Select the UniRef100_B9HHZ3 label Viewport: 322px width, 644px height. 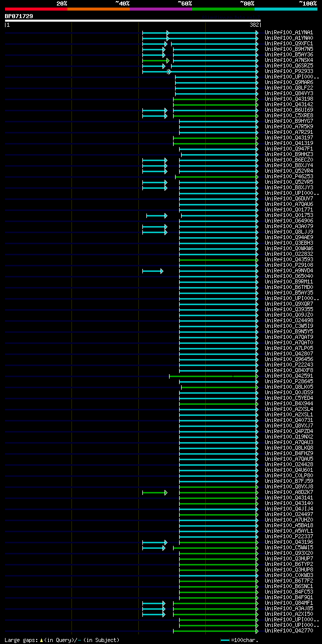[x=289, y=154]
